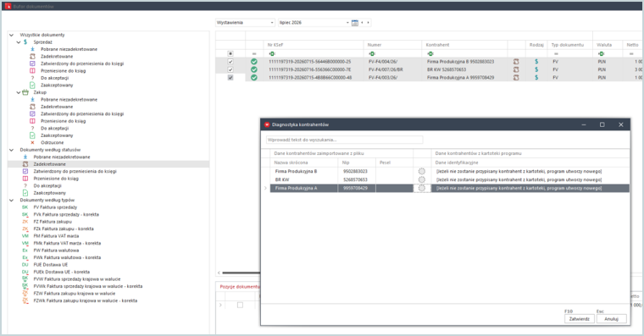644x336 pixels.
Task: Click the book icon by Przeniesione do ksiąg under Sprzedaż
Action: [x=32, y=70]
